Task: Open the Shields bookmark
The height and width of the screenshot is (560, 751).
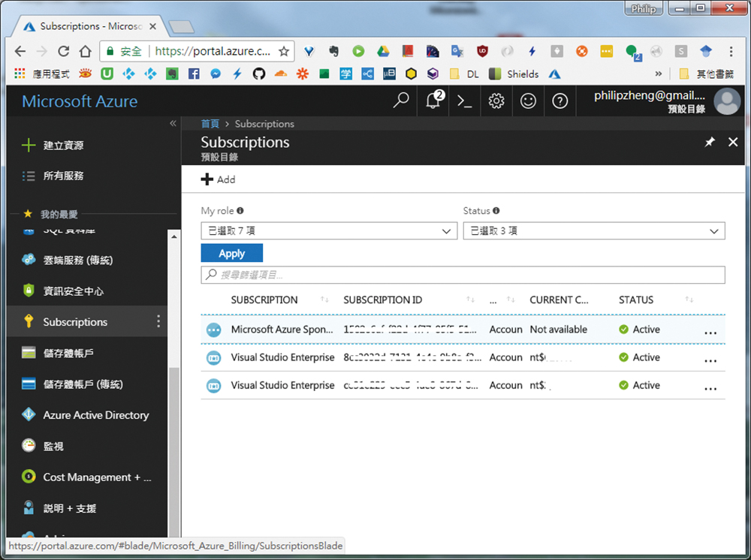Action: [x=514, y=74]
